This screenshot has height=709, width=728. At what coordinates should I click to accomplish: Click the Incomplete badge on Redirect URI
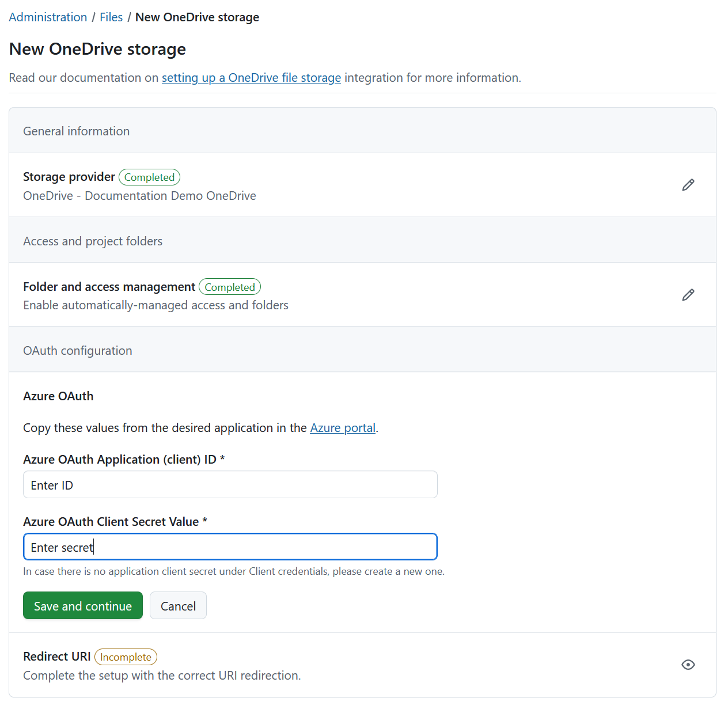126,657
